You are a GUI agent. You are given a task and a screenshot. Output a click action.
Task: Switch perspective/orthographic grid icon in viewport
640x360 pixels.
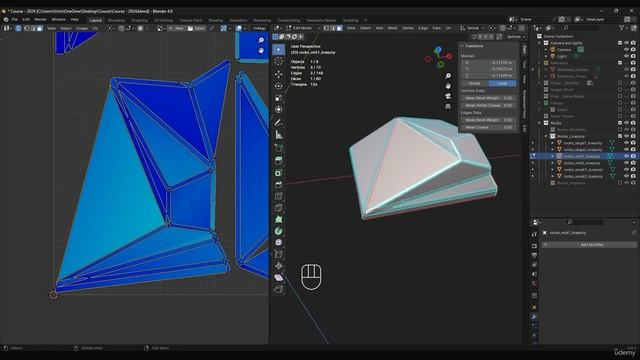click(x=448, y=106)
